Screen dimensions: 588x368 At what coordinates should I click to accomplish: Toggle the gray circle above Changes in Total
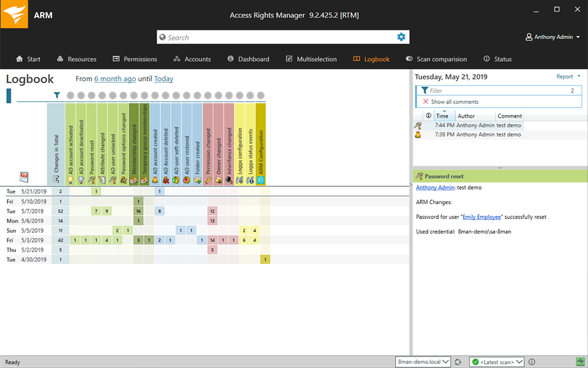[x=69, y=95]
